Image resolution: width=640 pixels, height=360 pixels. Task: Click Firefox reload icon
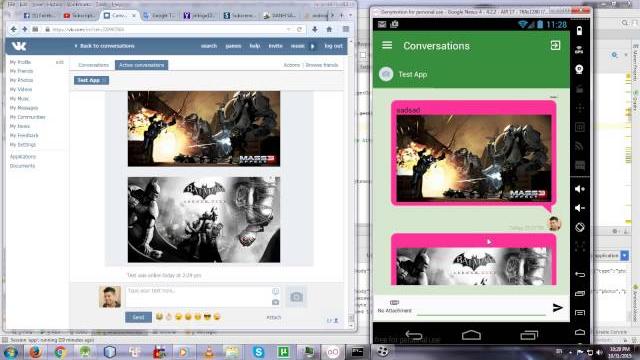coord(300,29)
